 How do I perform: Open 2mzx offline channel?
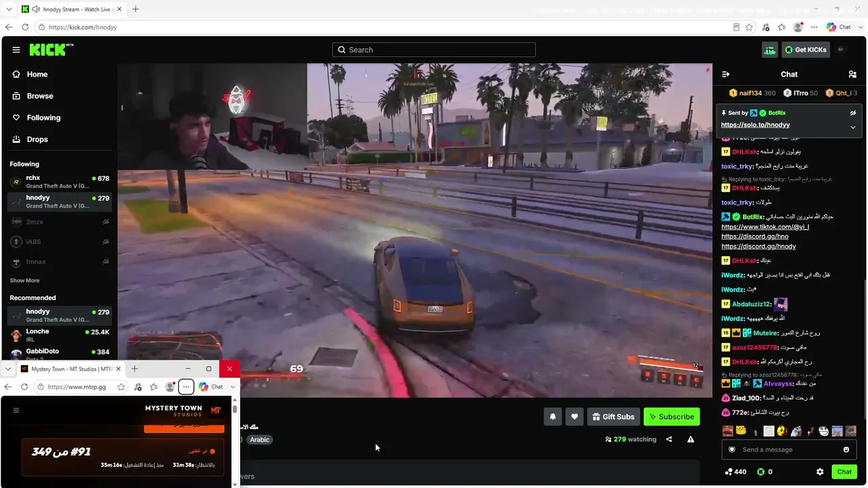[59, 222]
